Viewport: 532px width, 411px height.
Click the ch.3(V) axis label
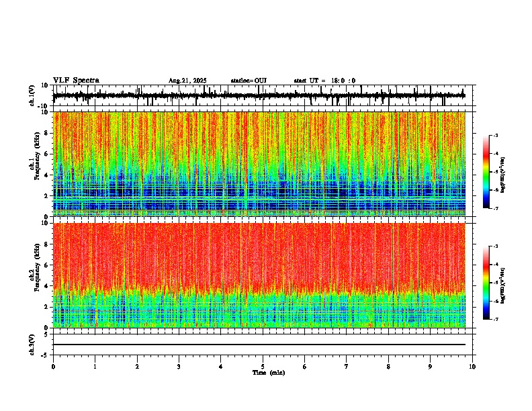pos(32,345)
